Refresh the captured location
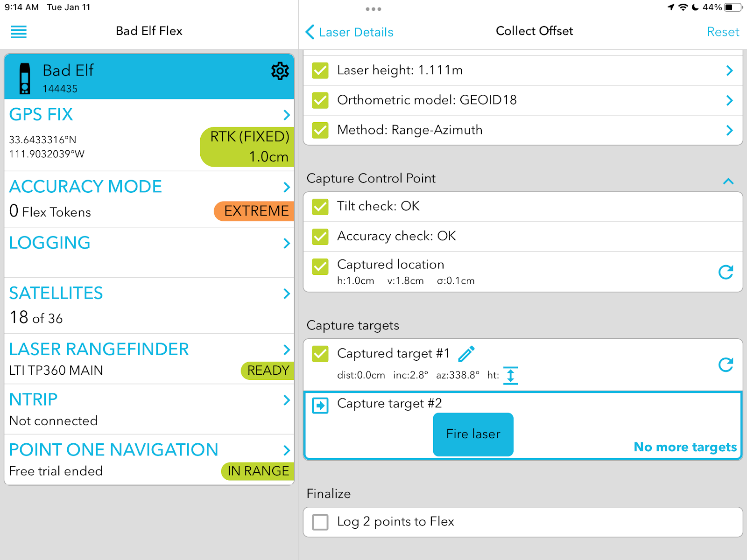 click(726, 272)
